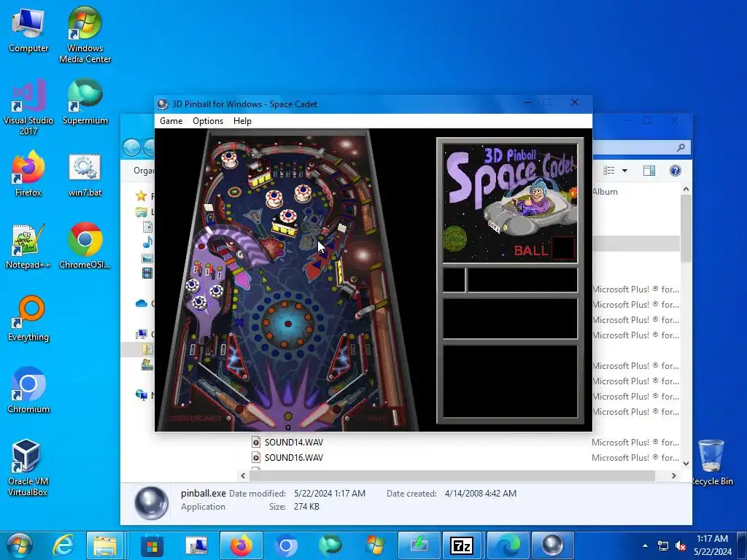This screenshot has height=560, width=747.
Task: Click the Windows flag taskbar icon
Action: click(375, 545)
